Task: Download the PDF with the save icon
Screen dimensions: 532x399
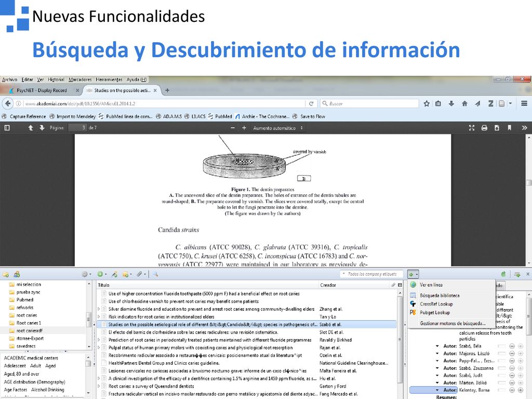Action: 497,128
